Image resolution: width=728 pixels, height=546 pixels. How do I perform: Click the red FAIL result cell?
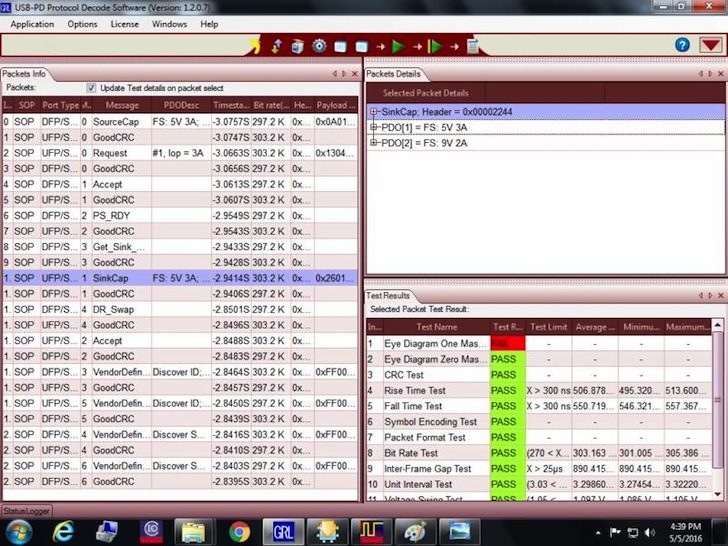[507, 344]
